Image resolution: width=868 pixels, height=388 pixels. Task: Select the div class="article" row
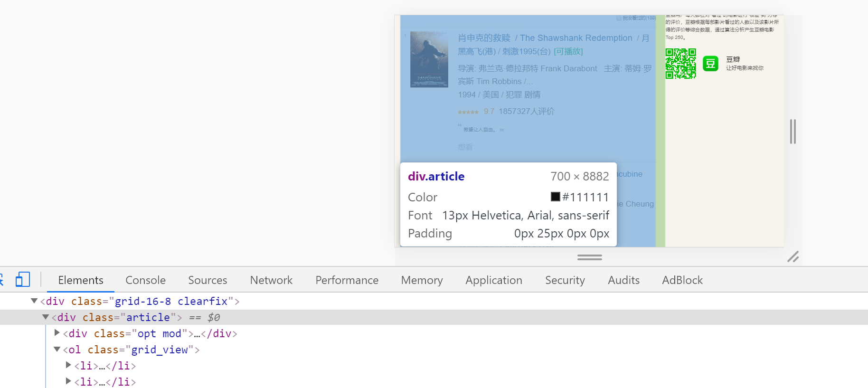click(x=434, y=317)
